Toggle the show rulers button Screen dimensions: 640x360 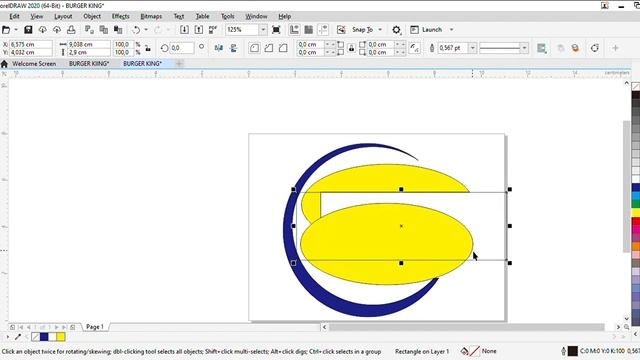point(294,30)
